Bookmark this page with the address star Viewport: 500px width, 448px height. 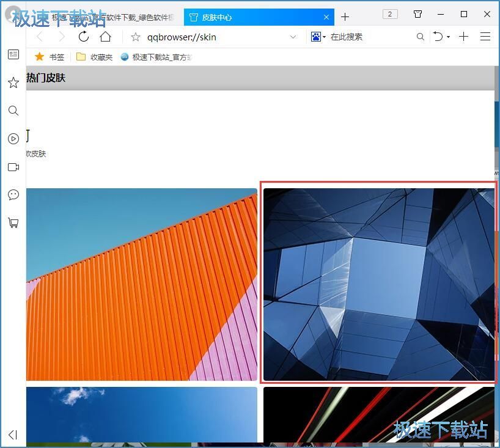[x=136, y=37]
